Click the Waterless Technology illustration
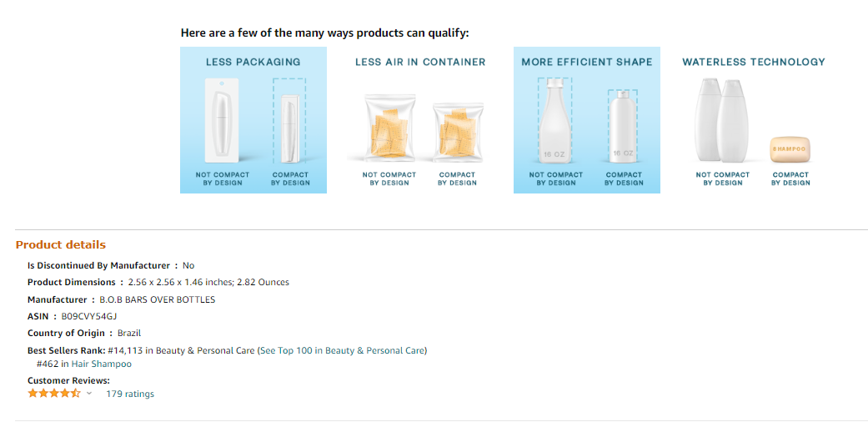The width and height of the screenshot is (868, 422). 753,120
